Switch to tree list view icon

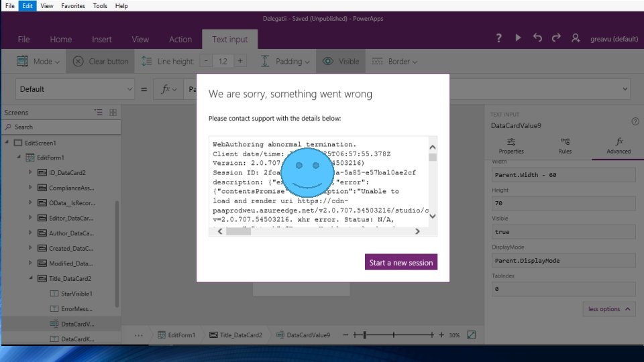[99, 112]
